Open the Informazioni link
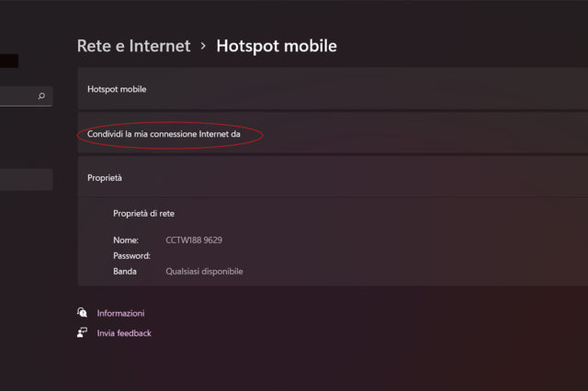Viewport: 588px width, 391px height. (120, 313)
